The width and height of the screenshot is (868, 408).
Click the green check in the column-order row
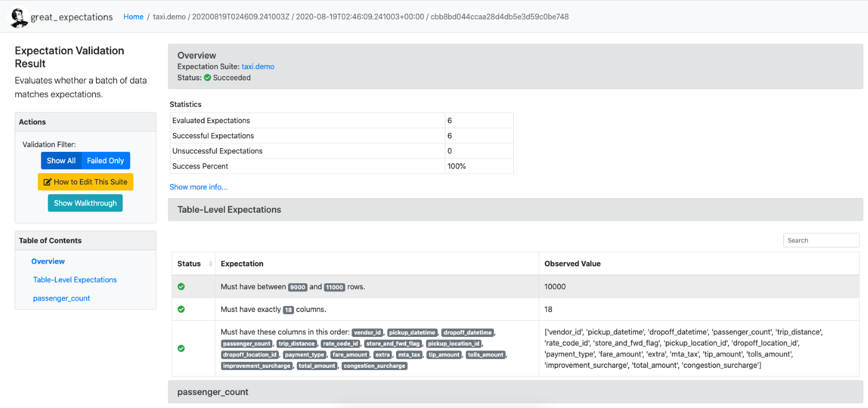(181, 348)
